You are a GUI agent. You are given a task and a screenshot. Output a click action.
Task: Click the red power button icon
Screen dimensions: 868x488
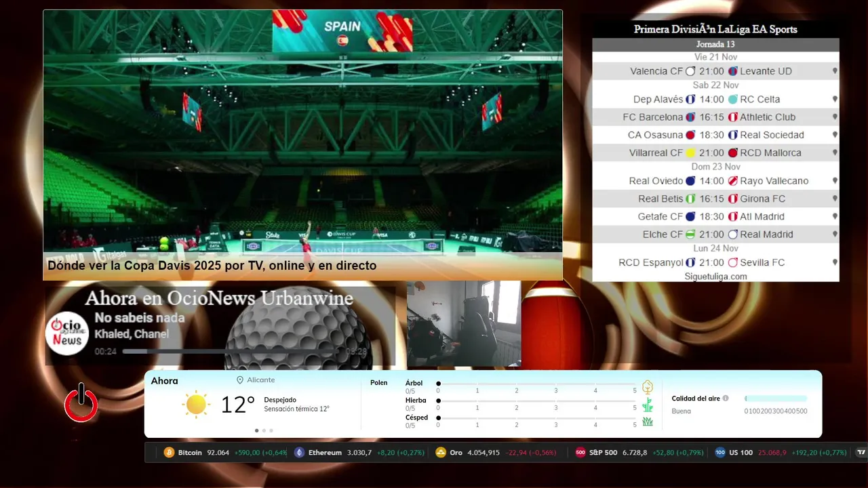pyautogui.click(x=81, y=403)
